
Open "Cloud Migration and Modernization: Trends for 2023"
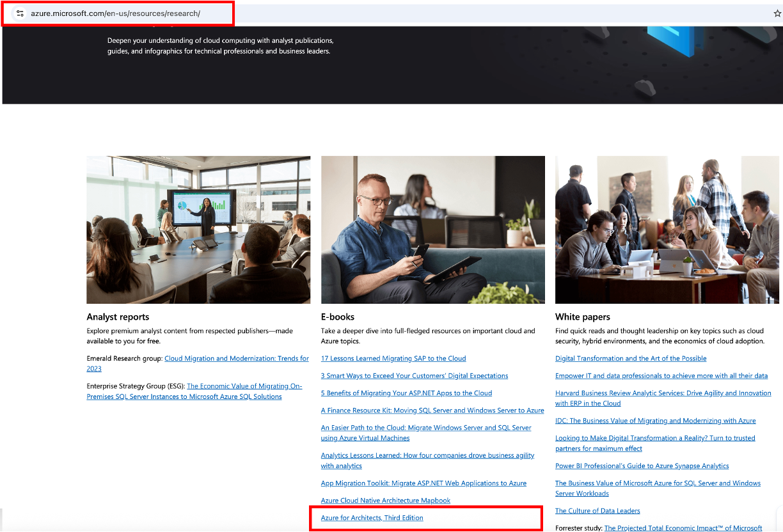[x=237, y=358]
